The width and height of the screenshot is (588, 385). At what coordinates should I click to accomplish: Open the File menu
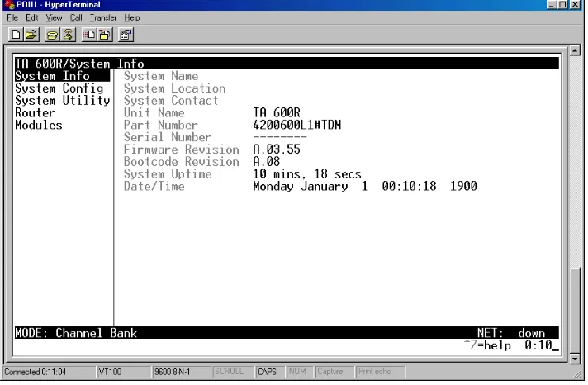point(12,17)
